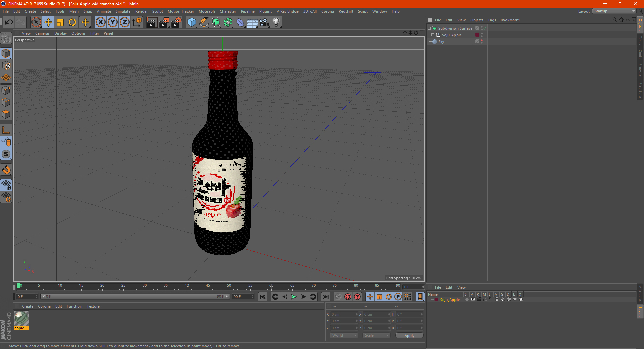The image size is (644, 349).
Task: Switch to Points mode
Action: 6,90
